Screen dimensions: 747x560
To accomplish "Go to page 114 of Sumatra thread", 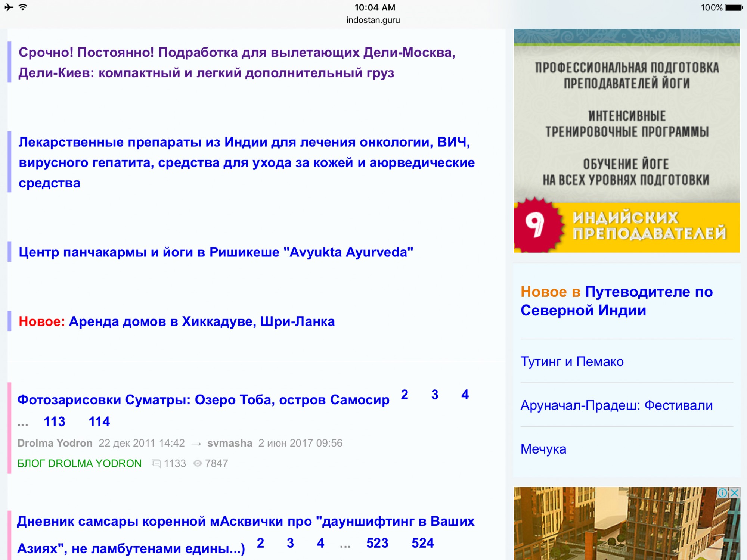I will tap(99, 422).
